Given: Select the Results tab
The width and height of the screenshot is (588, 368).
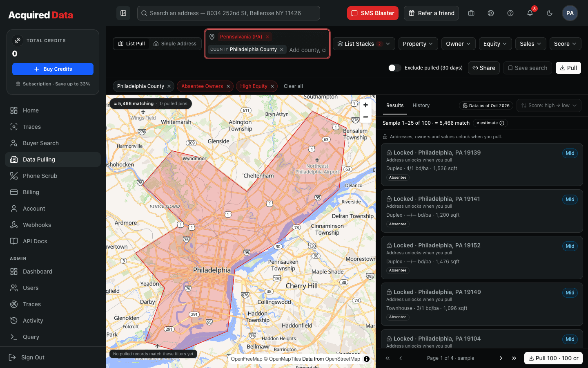Looking at the screenshot, I should click(x=395, y=105).
